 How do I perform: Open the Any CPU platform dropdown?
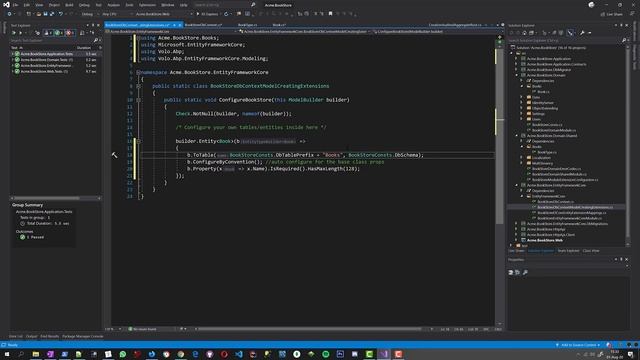click(x=116, y=14)
